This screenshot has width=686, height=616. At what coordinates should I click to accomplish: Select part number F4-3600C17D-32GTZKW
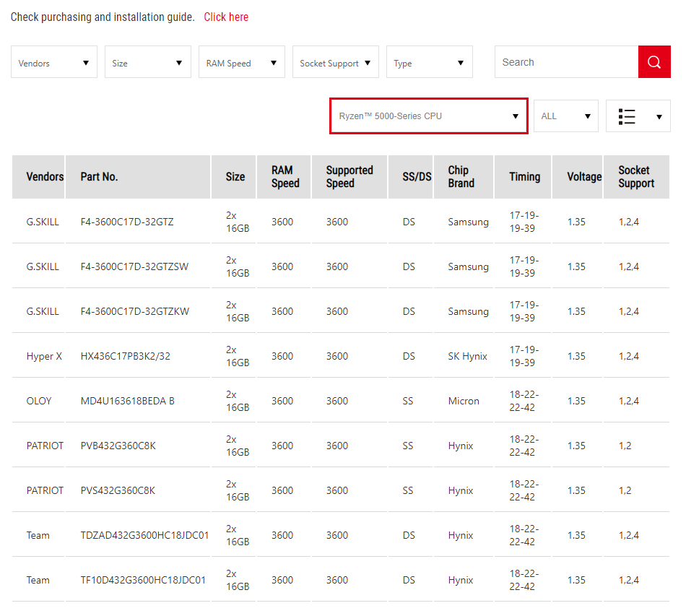(x=135, y=311)
